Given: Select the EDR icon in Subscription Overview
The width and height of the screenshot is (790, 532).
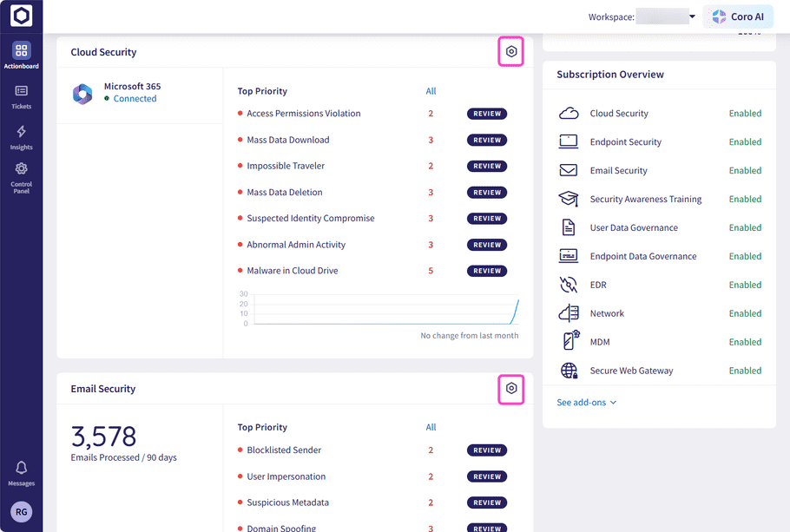Looking at the screenshot, I should [x=568, y=284].
